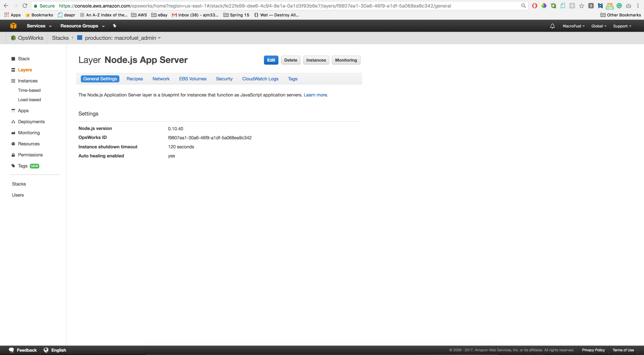Expand the MacroFuel account dropdown
Image resolution: width=644 pixels, height=355 pixels.
coord(573,26)
